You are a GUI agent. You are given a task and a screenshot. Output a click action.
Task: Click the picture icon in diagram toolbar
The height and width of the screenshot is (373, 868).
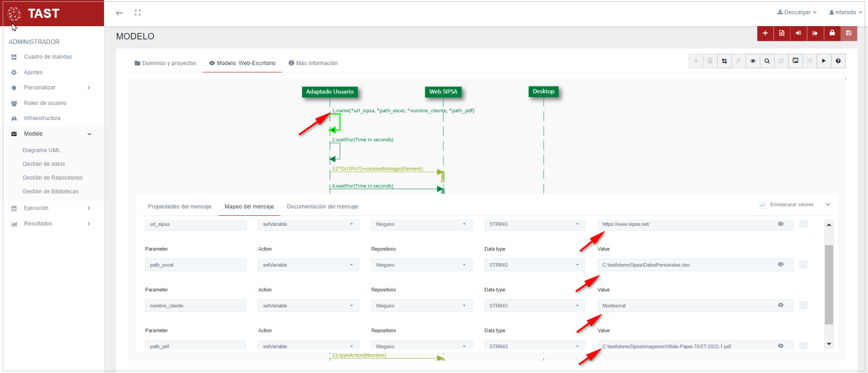(795, 61)
